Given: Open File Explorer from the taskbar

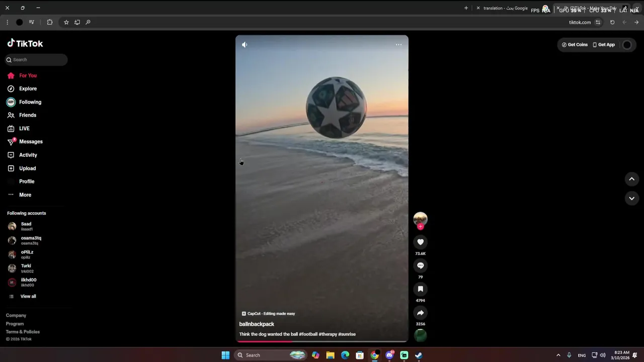Looking at the screenshot, I should [x=330, y=355].
